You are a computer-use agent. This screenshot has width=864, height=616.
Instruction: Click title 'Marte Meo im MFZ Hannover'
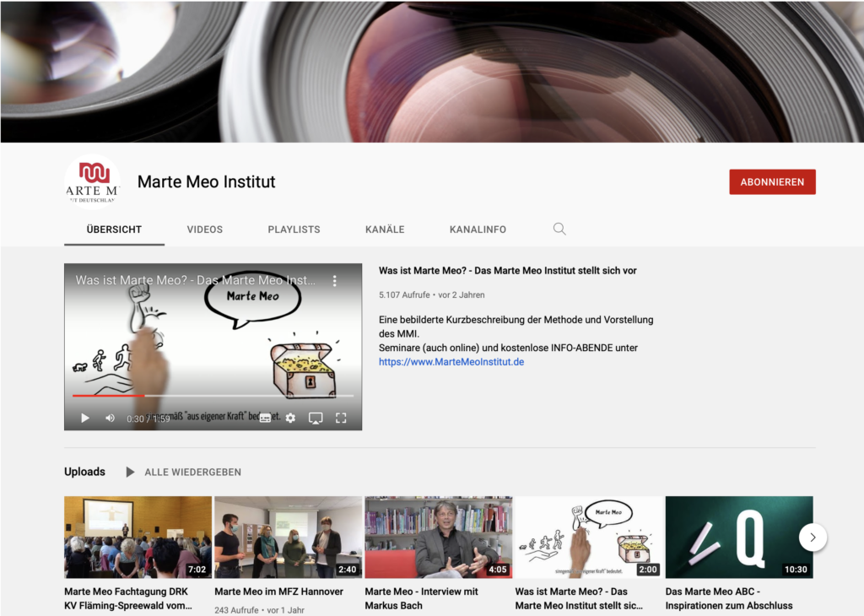[x=278, y=592]
